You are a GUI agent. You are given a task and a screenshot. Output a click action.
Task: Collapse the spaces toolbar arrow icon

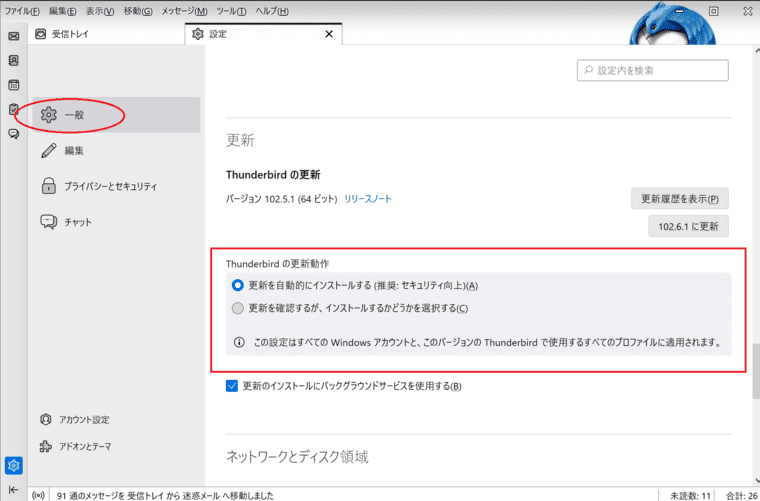click(14, 490)
